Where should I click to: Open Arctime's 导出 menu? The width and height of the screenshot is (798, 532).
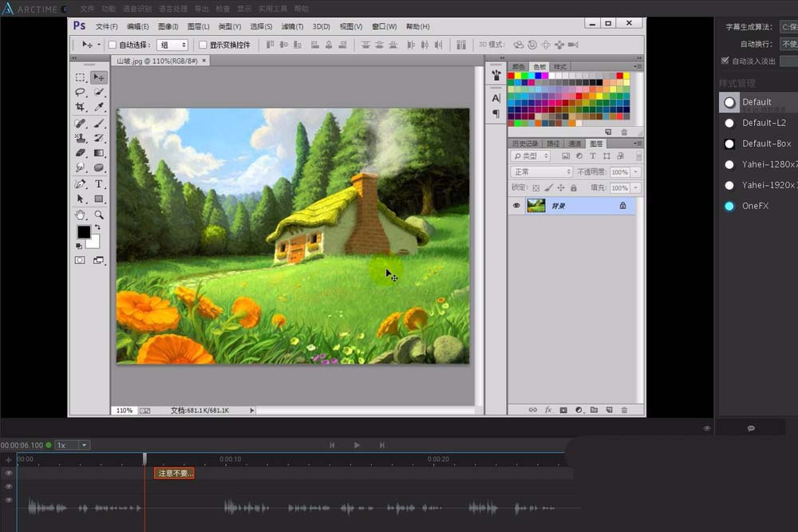click(202, 9)
